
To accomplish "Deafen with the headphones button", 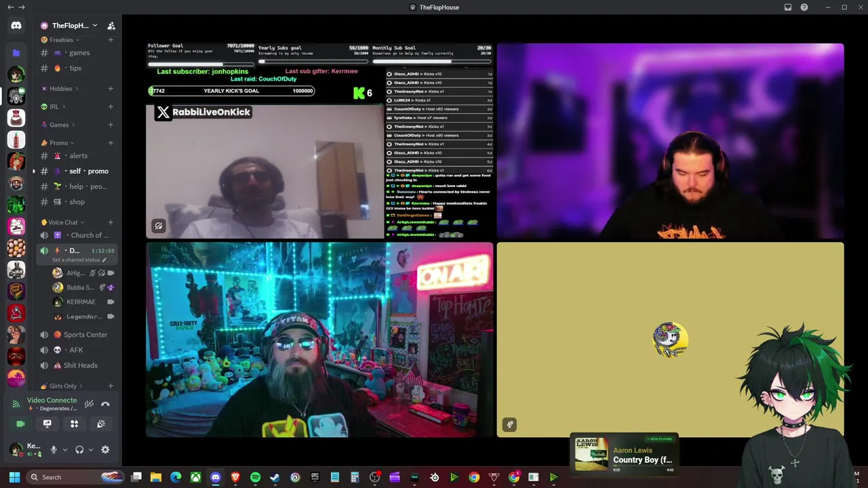I will (x=79, y=449).
